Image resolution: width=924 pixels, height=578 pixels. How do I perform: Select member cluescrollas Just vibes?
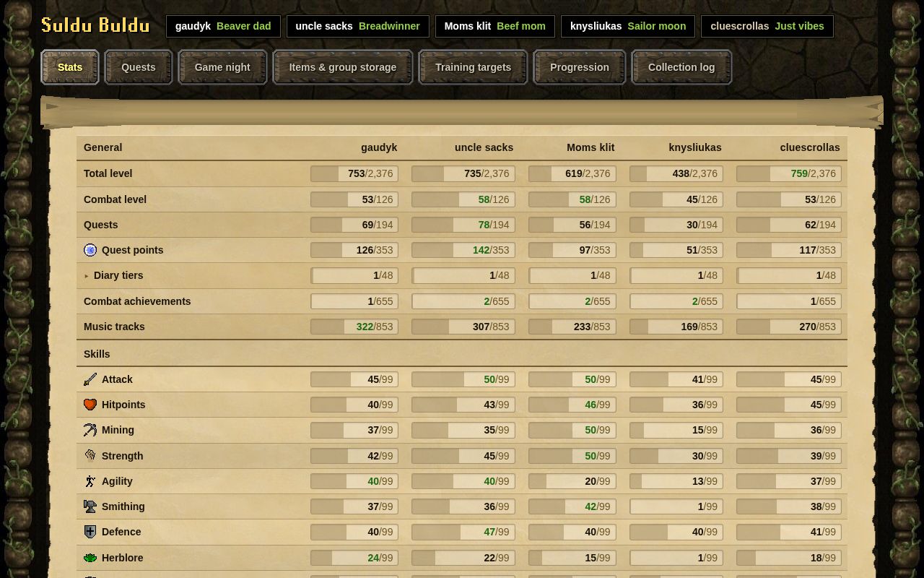[767, 26]
